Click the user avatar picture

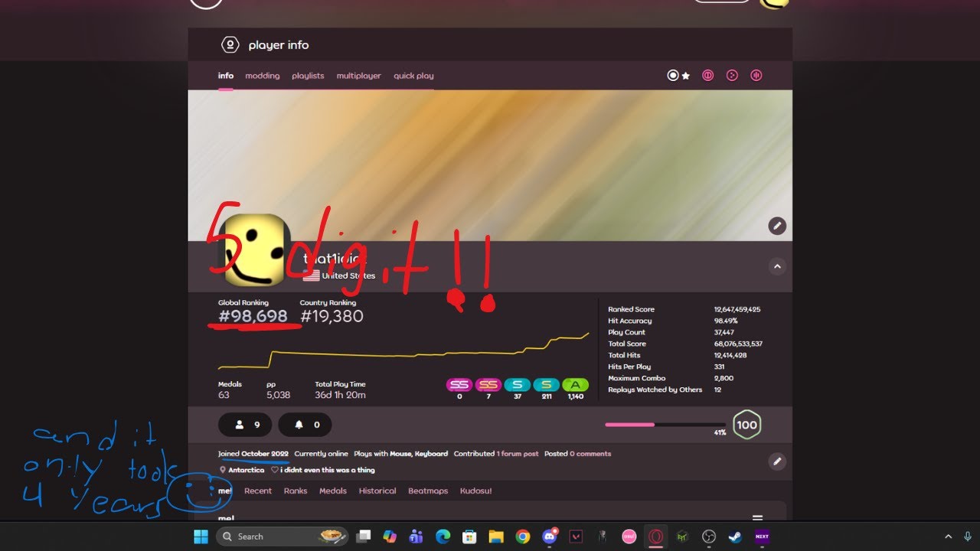pos(254,250)
